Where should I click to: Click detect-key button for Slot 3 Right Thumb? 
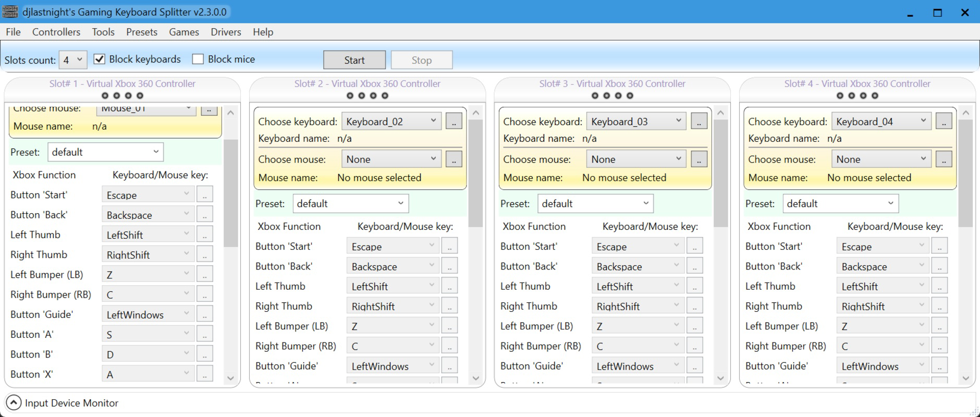(x=694, y=306)
